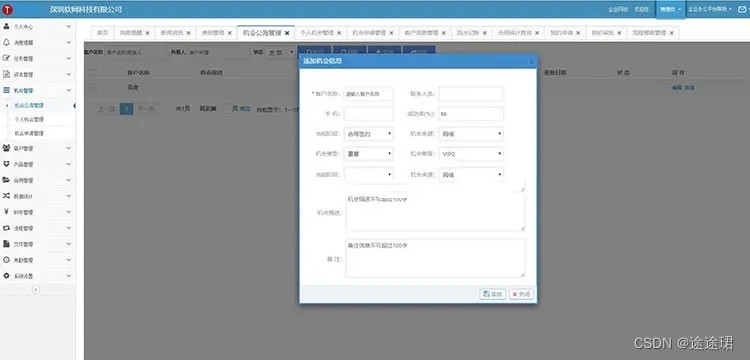750x360 pixels.
Task: Close the add-opportunity dialog via top-right X
Action: pyautogui.click(x=531, y=62)
